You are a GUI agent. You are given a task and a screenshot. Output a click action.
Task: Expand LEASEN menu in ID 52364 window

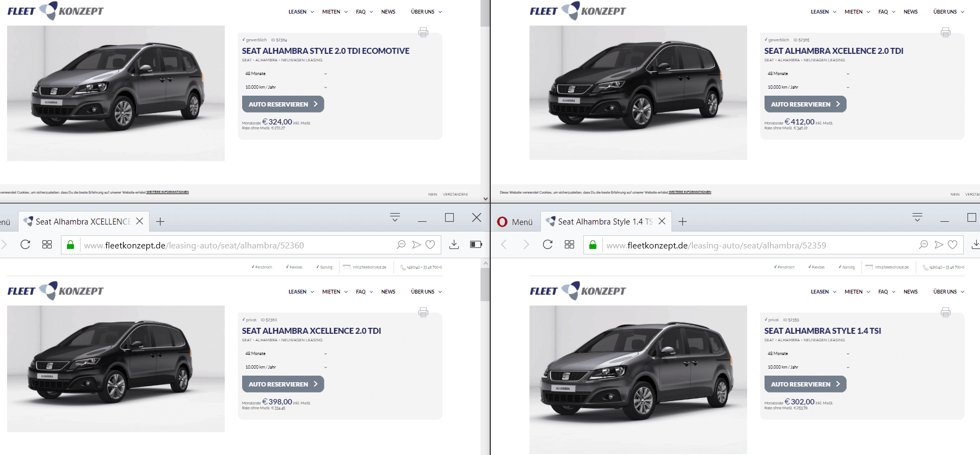(301, 11)
